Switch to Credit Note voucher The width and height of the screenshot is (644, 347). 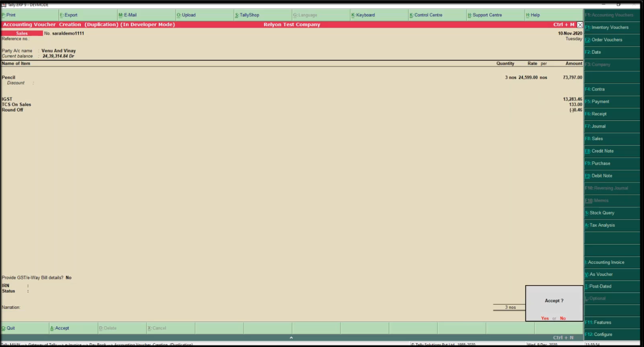pyautogui.click(x=612, y=151)
